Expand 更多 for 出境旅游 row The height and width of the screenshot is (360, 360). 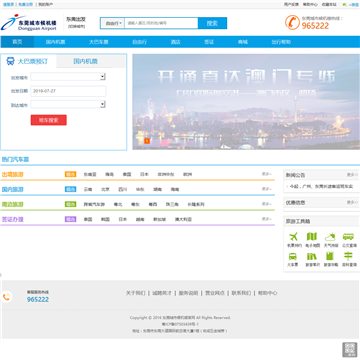pyautogui.click(x=267, y=174)
